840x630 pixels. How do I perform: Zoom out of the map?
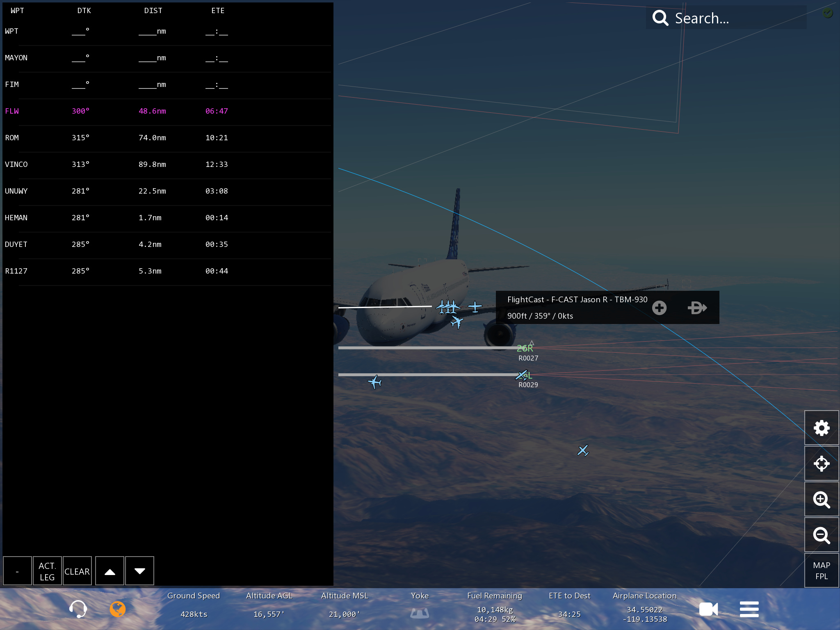tap(821, 535)
